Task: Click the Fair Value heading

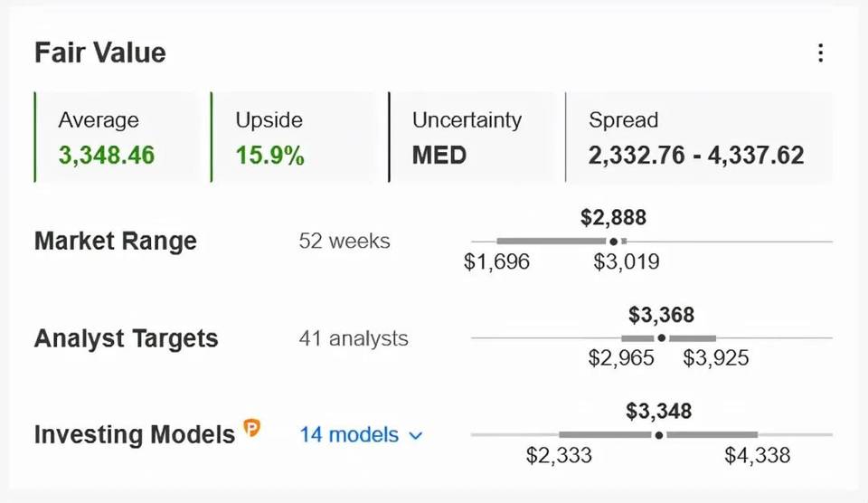Action: [x=100, y=53]
